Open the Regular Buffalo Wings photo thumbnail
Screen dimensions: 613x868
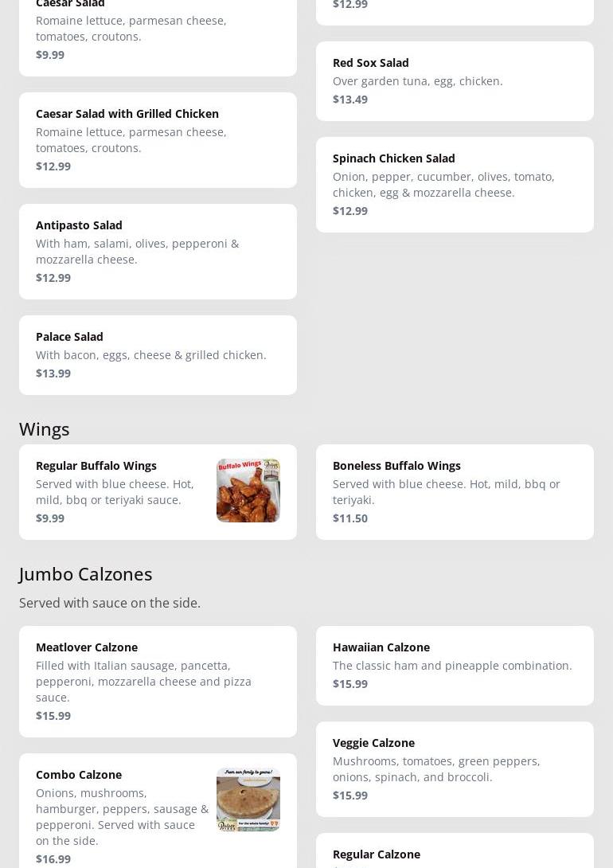tap(248, 491)
